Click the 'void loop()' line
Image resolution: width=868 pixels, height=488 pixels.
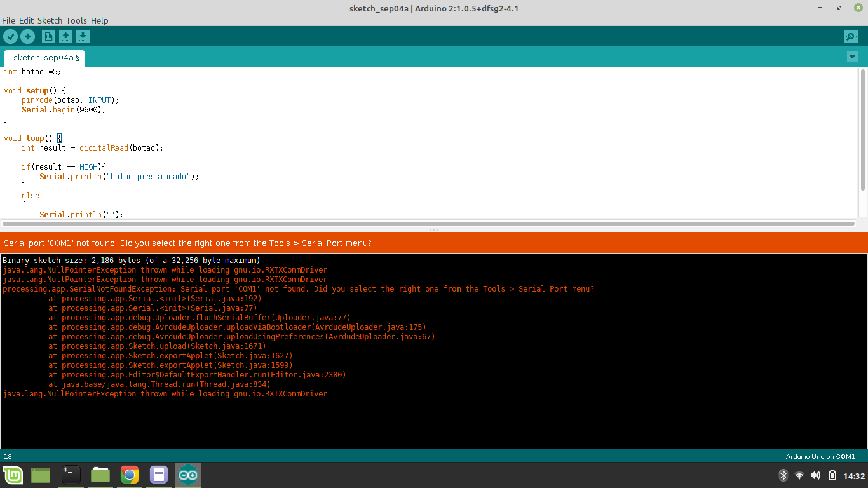(33, 139)
